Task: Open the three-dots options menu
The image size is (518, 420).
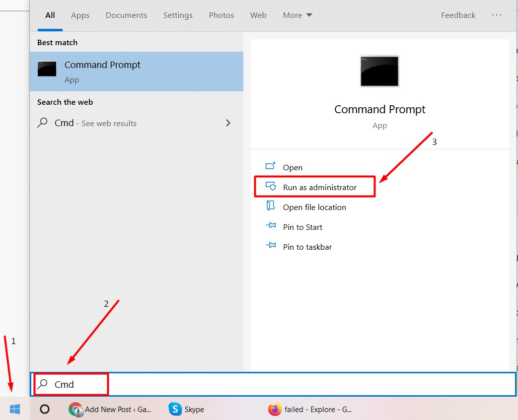Action: (x=497, y=15)
